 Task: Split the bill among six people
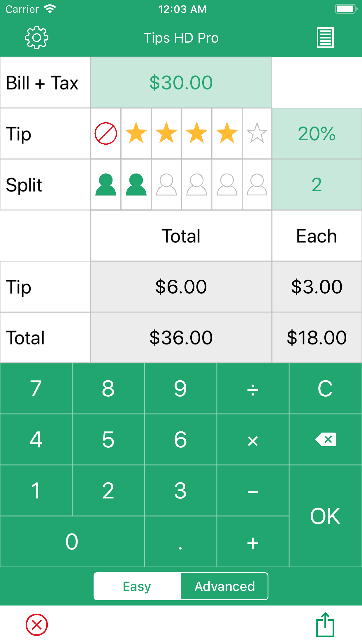257,185
